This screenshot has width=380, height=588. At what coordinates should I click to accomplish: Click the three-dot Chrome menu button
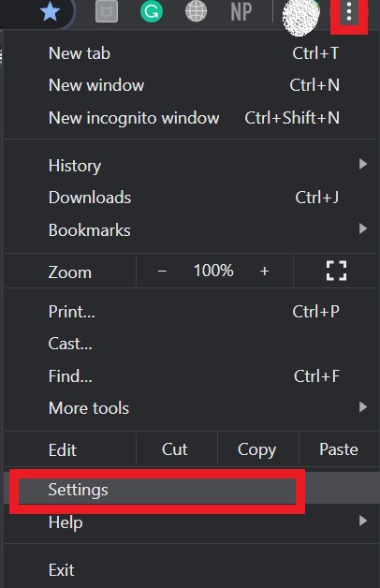pos(349,11)
